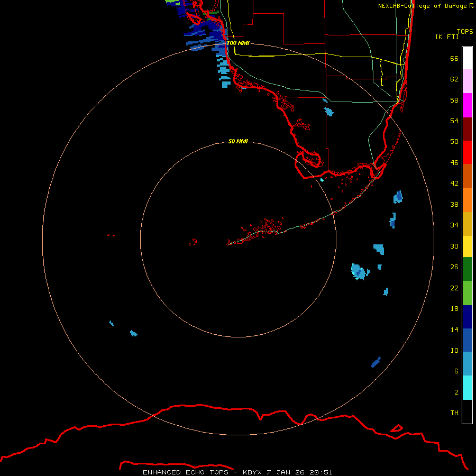
Task: Click the KBYX station identifier in the footer
Action: [x=252, y=472]
